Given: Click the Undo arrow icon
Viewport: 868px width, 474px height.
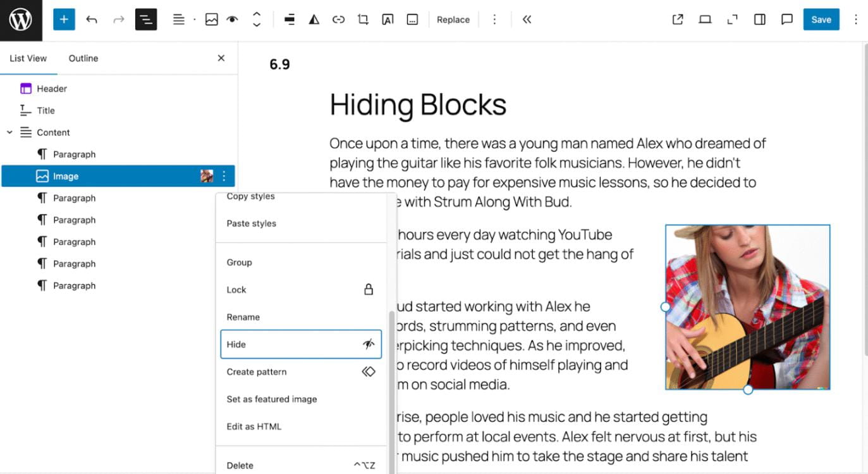Looking at the screenshot, I should tap(92, 20).
